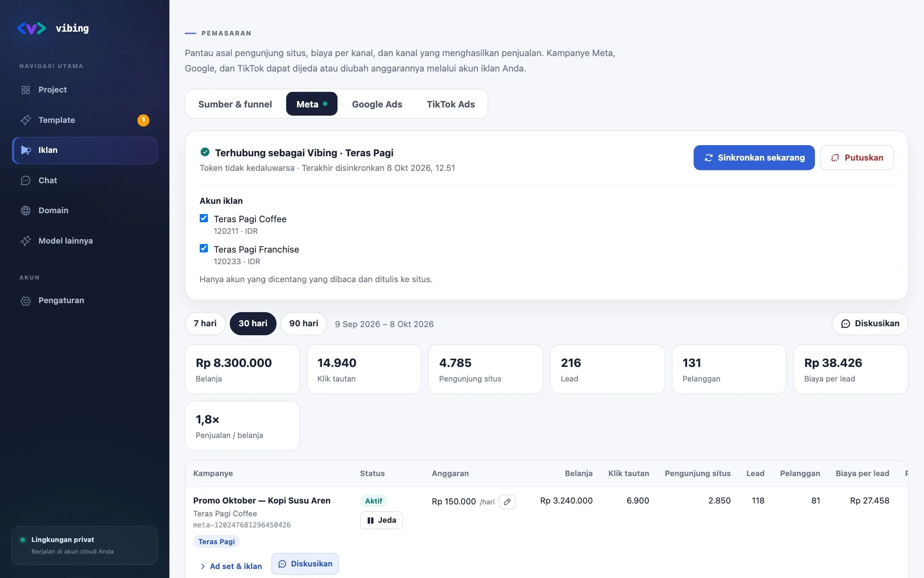Screen dimensions: 924x578
Task: Click Diskusikan under Promo Oktober campaign
Action: [x=305, y=564]
